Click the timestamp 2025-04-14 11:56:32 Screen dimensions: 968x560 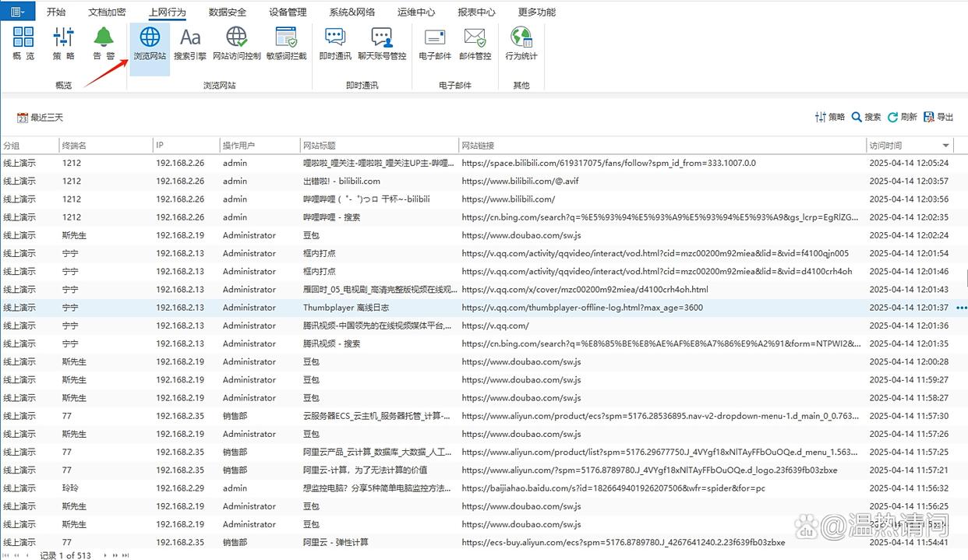(909, 488)
